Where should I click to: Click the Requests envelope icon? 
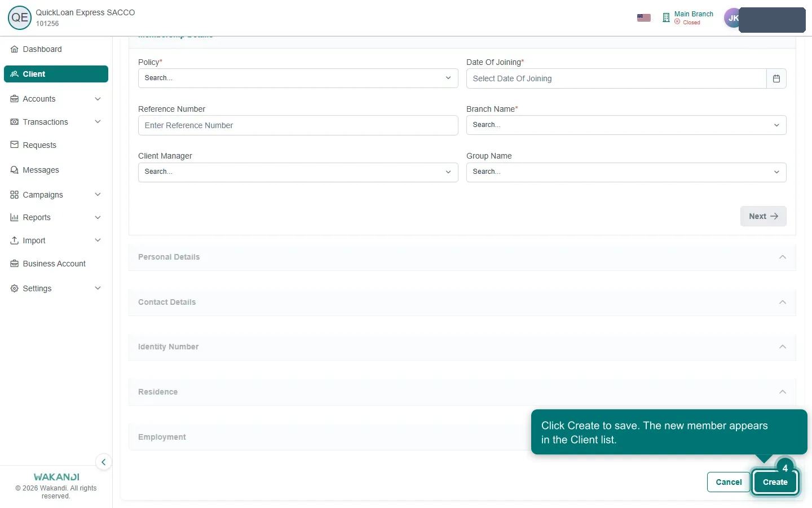click(x=15, y=145)
